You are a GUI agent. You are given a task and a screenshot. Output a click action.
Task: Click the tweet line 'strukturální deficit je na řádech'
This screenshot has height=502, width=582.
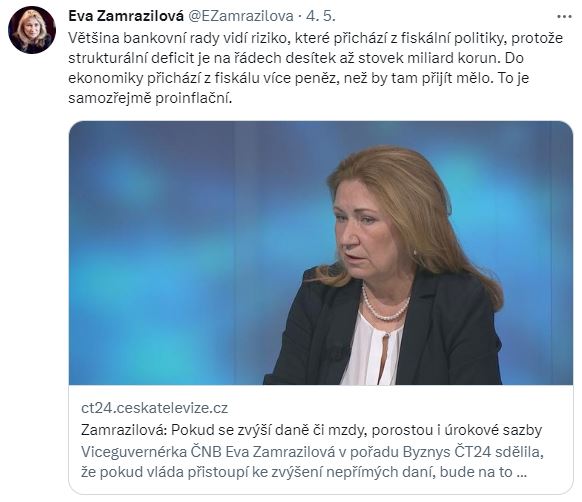point(296,58)
